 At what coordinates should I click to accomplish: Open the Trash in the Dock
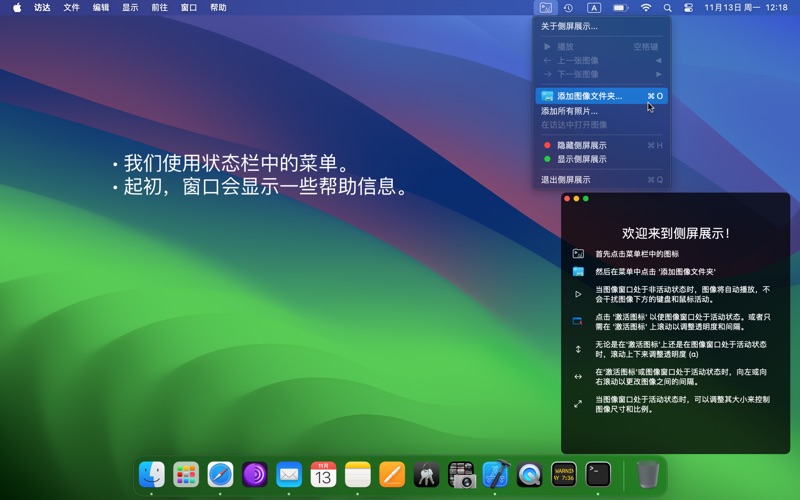click(x=647, y=474)
